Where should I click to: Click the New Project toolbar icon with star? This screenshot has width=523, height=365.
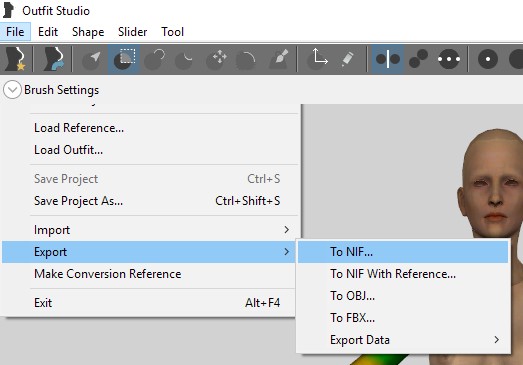[16, 59]
